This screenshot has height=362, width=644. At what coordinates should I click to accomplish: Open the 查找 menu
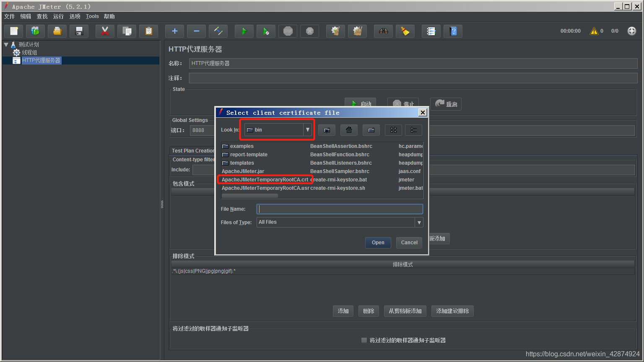pos(42,16)
